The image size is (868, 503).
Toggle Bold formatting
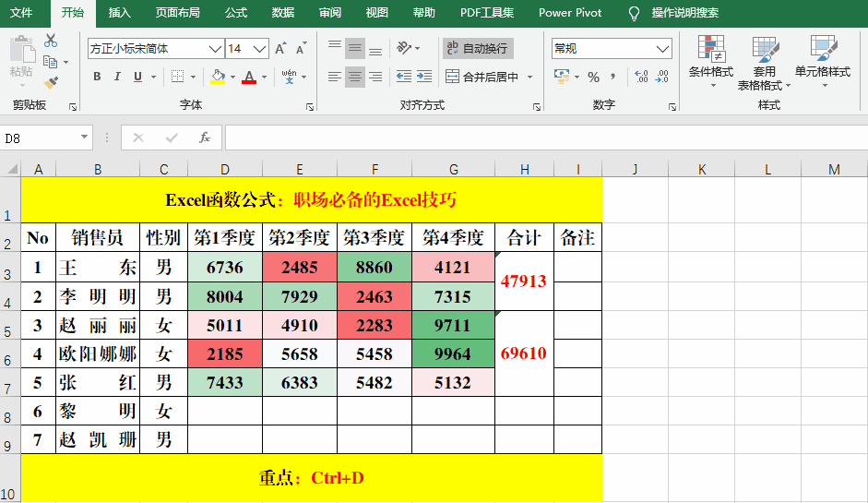point(98,77)
